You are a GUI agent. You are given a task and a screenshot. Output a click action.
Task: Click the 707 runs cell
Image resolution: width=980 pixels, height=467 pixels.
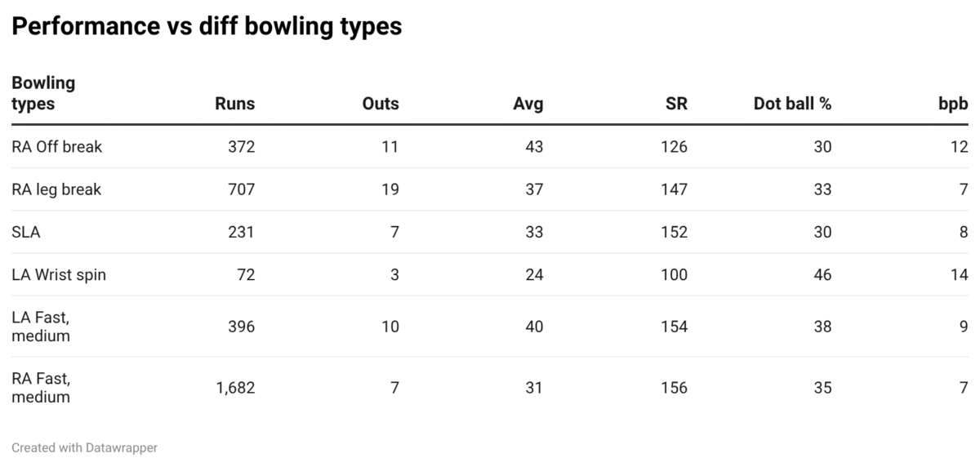[241, 189]
